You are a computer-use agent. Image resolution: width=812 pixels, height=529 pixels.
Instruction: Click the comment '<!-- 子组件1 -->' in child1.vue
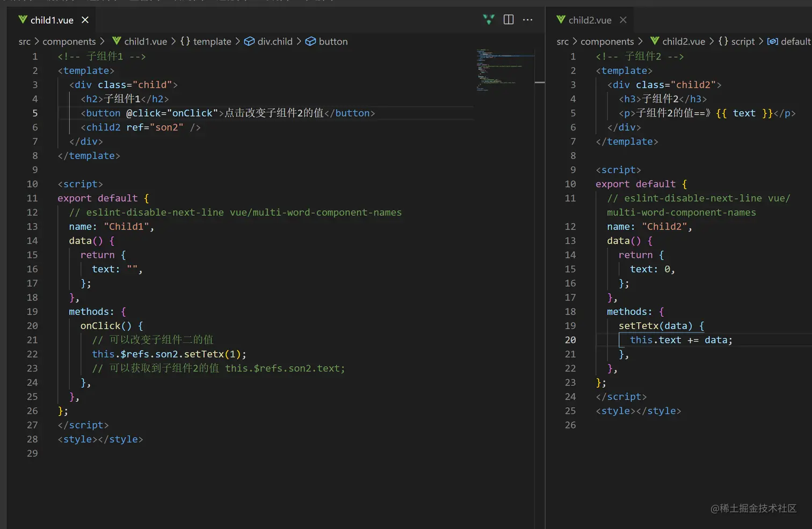(x=102, y=56)
